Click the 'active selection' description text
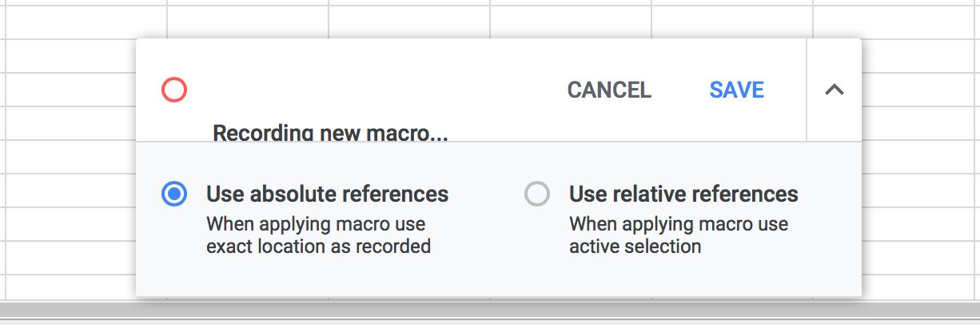This screenshot has width=980, height=325. coord(635,247)
